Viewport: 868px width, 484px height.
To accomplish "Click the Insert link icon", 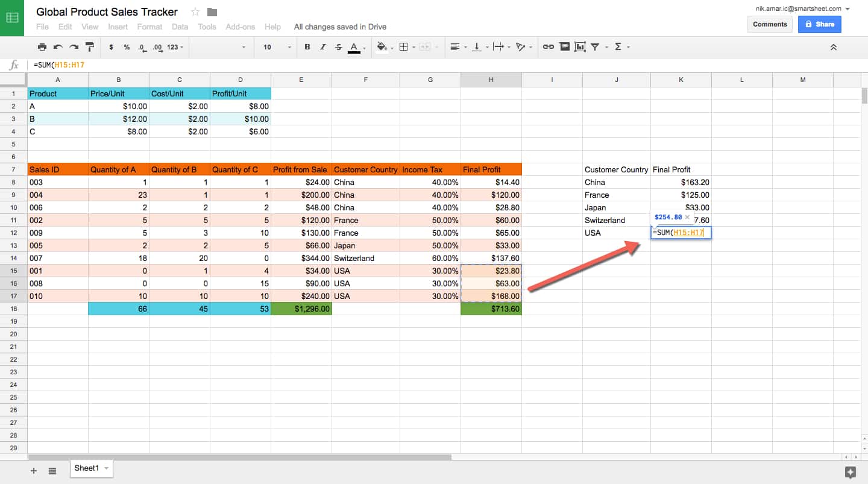I will click(548, 47).
